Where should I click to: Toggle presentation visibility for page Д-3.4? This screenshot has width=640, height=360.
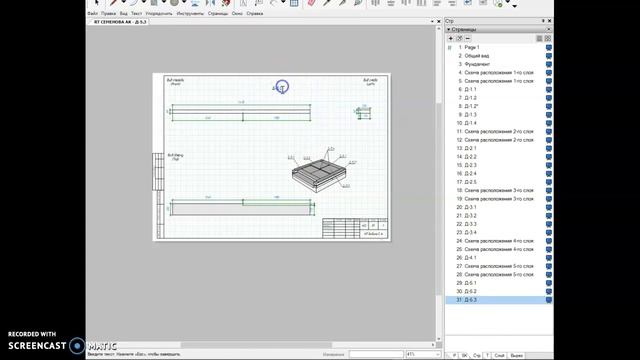pyautogui.click(x=549, y=233)
